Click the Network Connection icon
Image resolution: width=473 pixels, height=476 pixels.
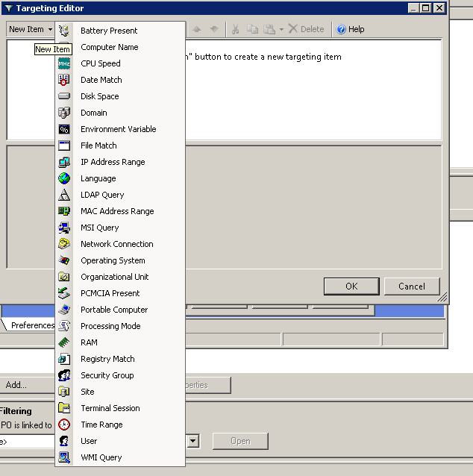click(x=64, y=244)
